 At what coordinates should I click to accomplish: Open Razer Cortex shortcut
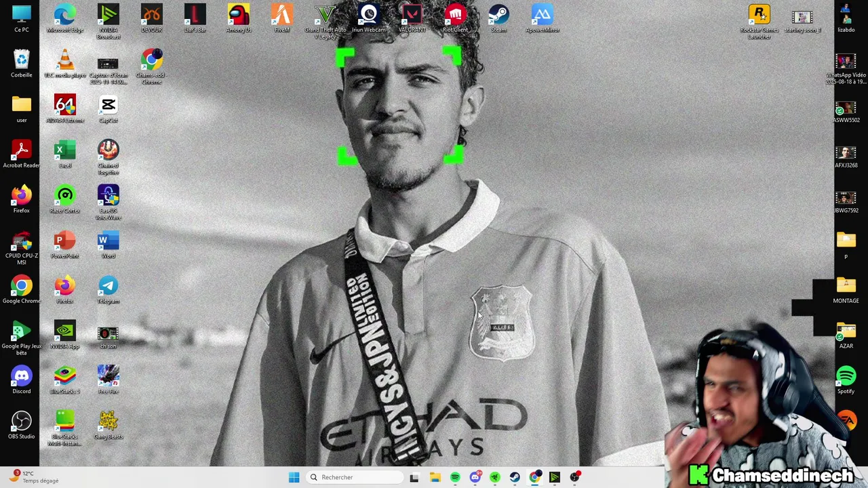pos(65,199)
